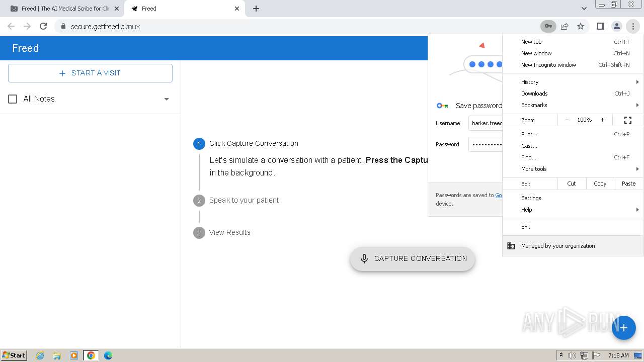Image resolution: width=644 pixels, height=362 pixels.
Task: Expand the All Notes dropdown arrow
Action: pos(167,99)
